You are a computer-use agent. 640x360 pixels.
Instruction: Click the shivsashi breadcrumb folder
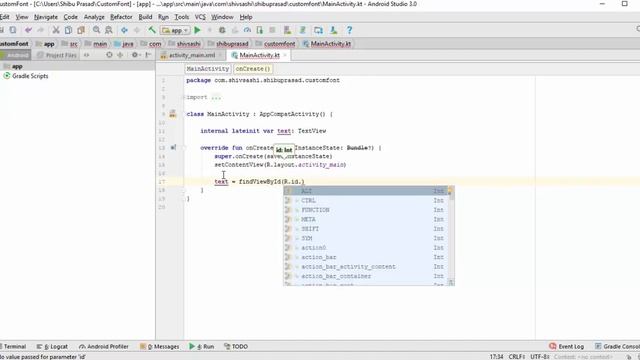click(184, 44)
